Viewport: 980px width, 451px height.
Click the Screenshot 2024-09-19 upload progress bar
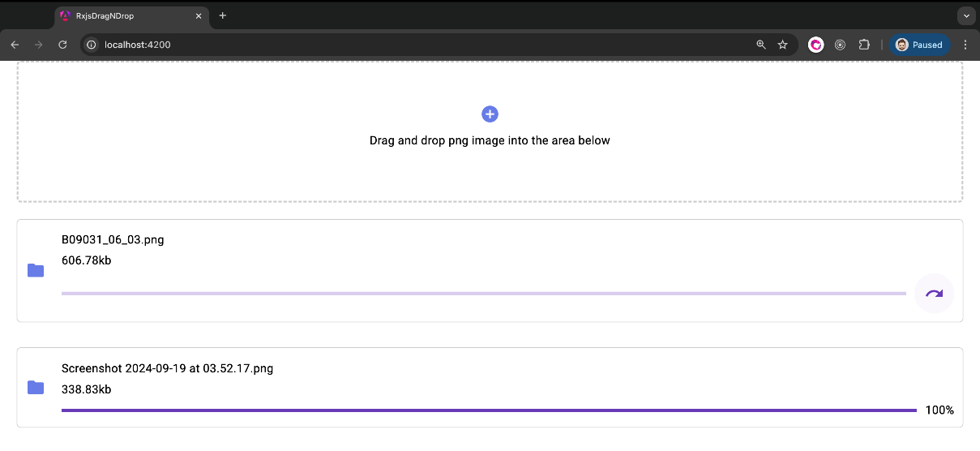(489, 410)
